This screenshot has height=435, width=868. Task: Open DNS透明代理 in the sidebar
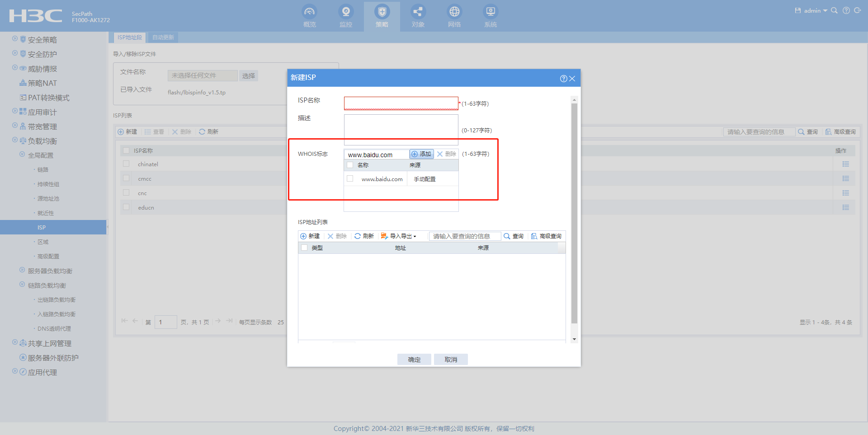point(54,329)
